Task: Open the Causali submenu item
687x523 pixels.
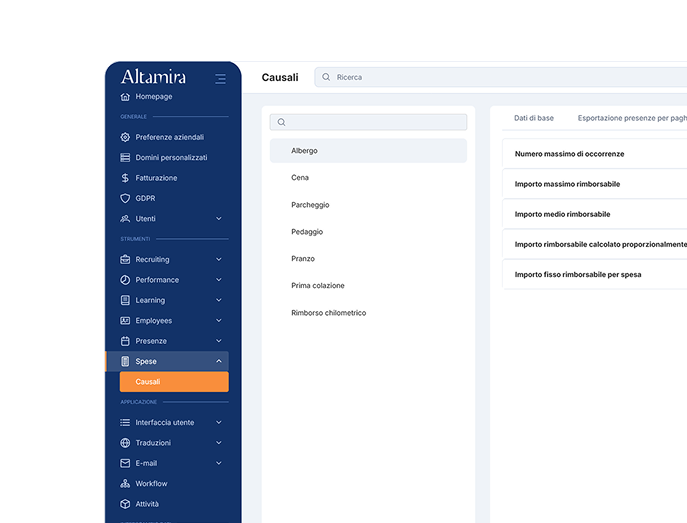Action: pyautogui.click(x=173, y=382)
